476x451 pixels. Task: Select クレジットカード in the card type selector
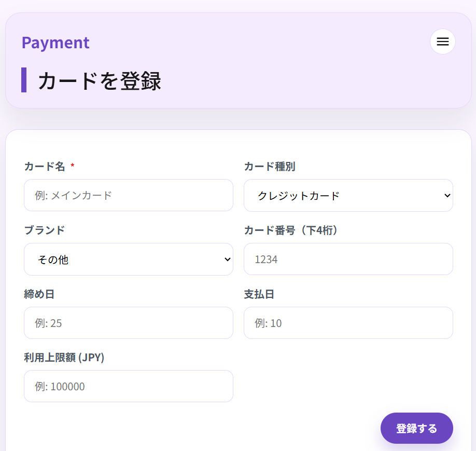(x=348, y=196)
